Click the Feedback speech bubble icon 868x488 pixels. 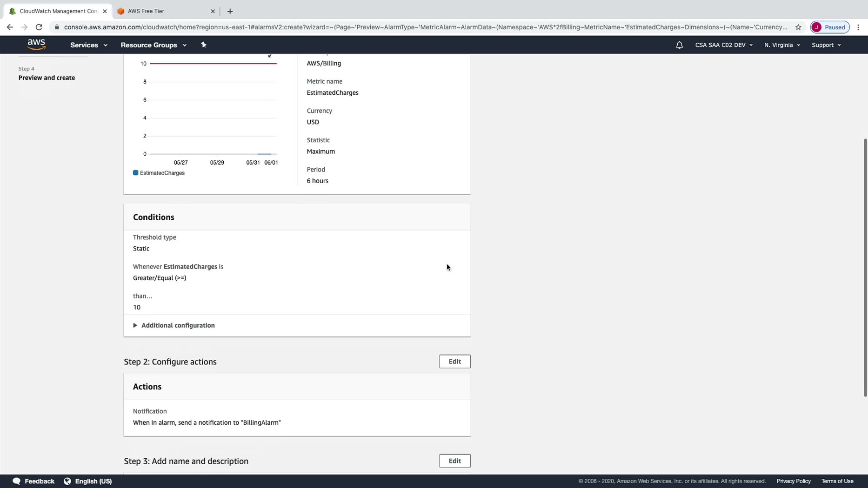coord(16,481)
